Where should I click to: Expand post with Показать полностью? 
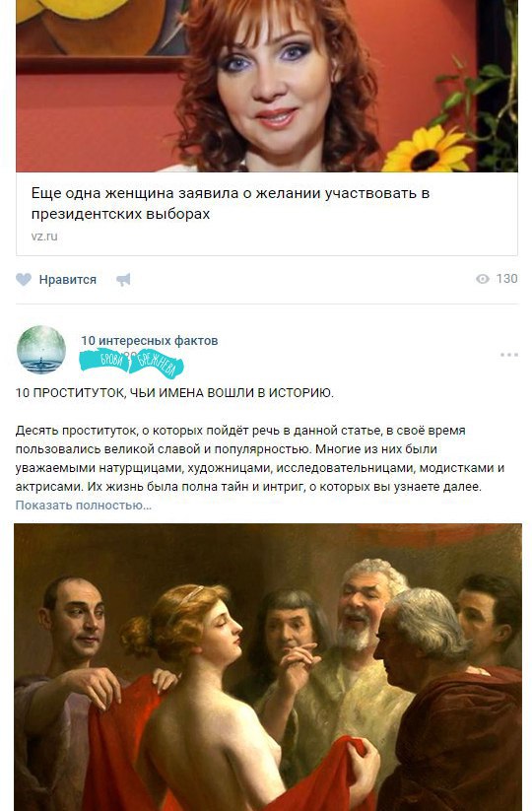point(83,506)
